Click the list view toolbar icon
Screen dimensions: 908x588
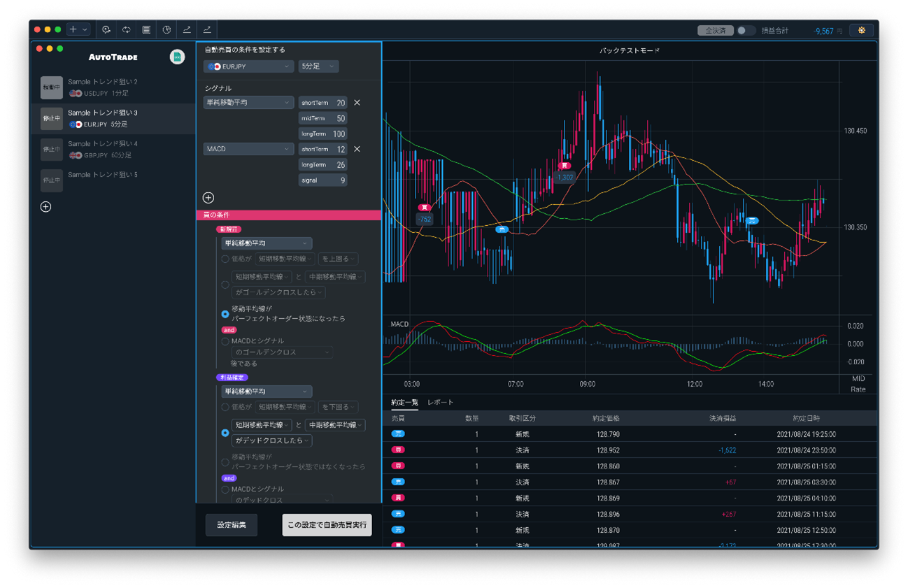[x=146, y=30]
